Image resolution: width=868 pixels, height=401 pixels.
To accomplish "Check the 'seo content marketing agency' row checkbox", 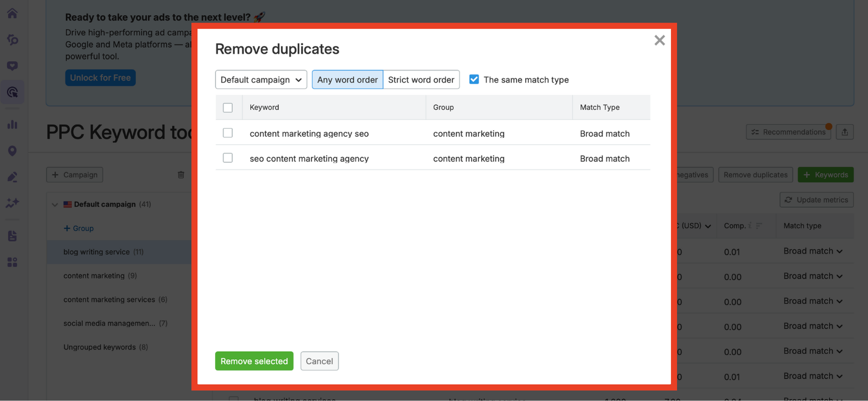I will 228,158.
